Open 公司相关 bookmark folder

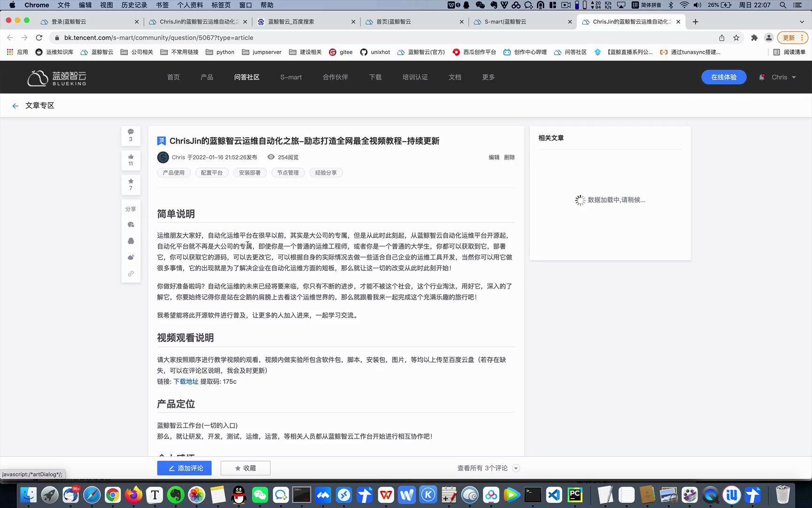pos(137,52)
